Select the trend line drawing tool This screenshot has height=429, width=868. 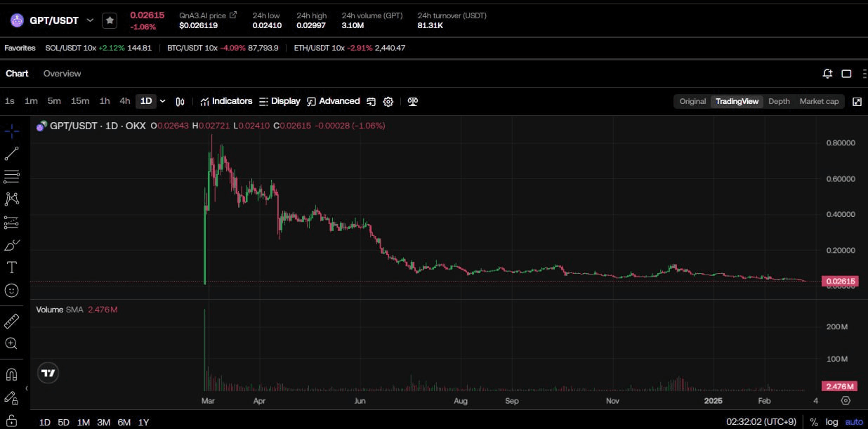pyautogui.click(x=11, y=154)
